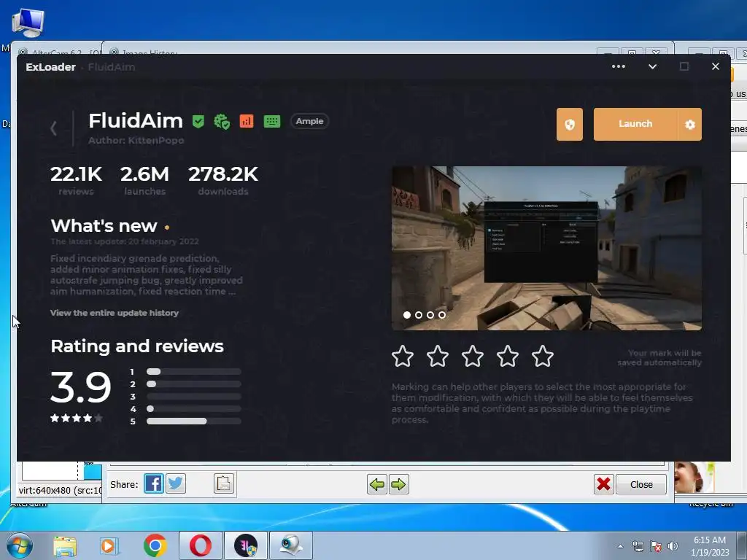Viewport: 747px width, 560px height.
Task: Go to previous image with green left arrow
Action: 377,485
